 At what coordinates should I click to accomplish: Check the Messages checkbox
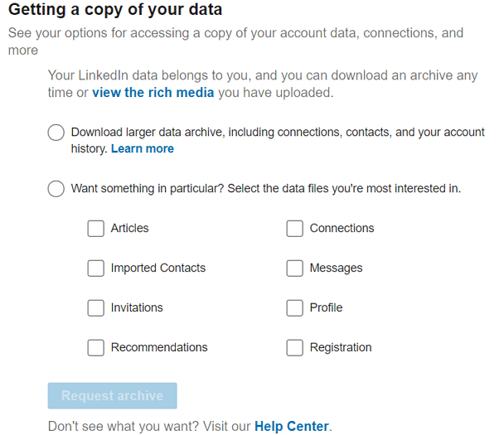click(295, 268)
